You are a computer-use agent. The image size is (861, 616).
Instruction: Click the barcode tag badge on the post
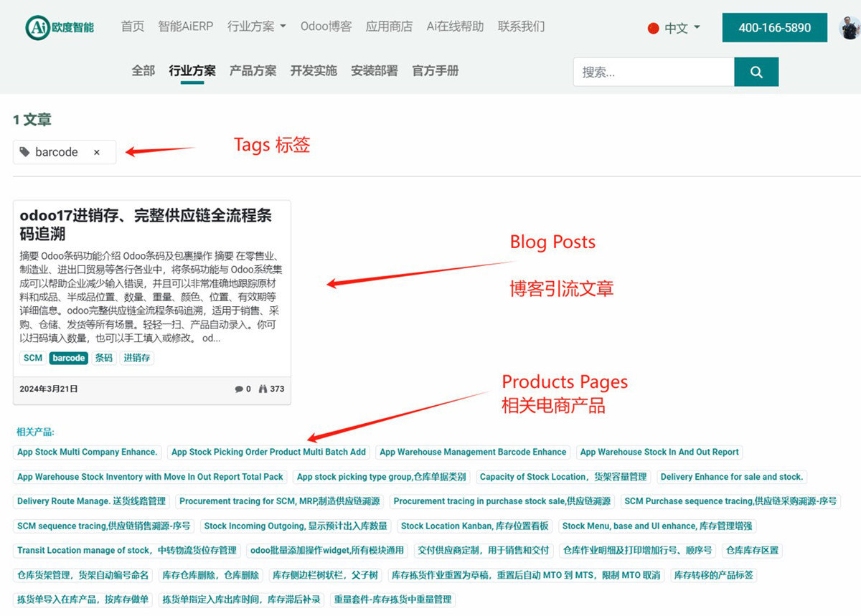[x=69, y=358]
